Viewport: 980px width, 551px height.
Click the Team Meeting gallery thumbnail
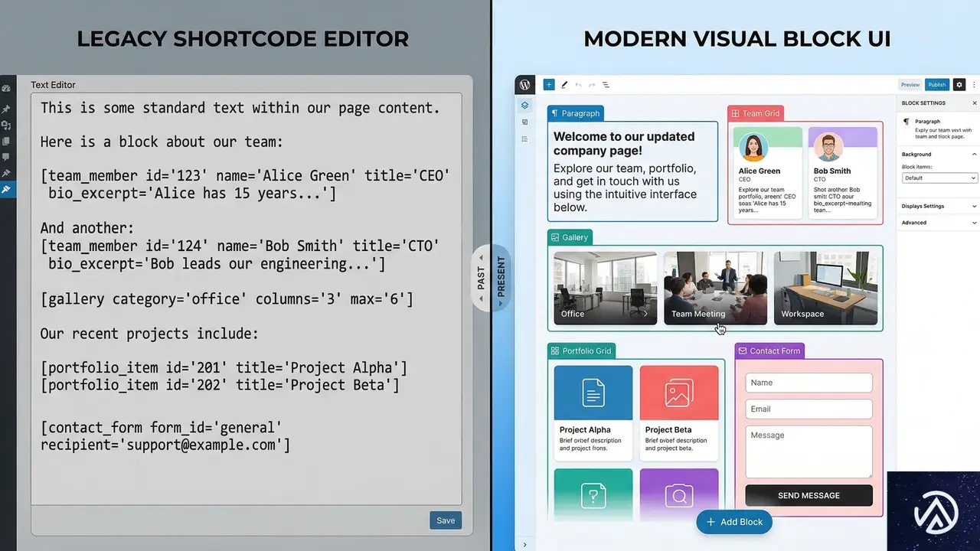tap(715, 289)
